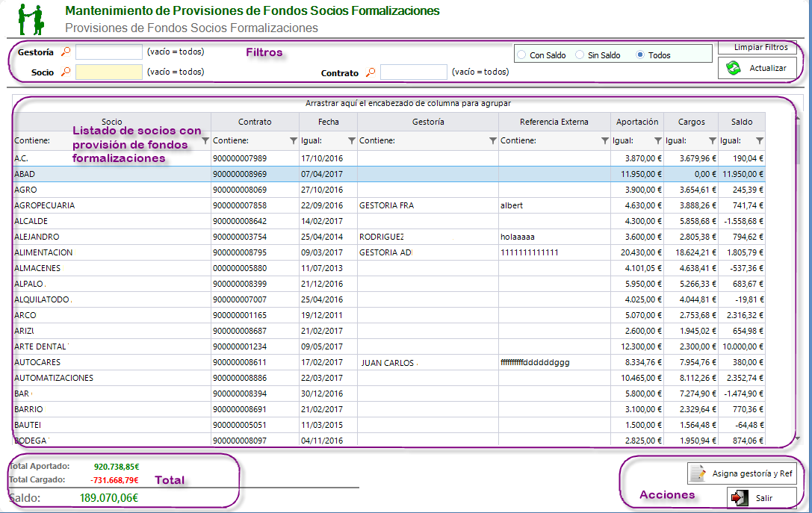Click the -1.558,68 € saldo cell

(741, 221)
